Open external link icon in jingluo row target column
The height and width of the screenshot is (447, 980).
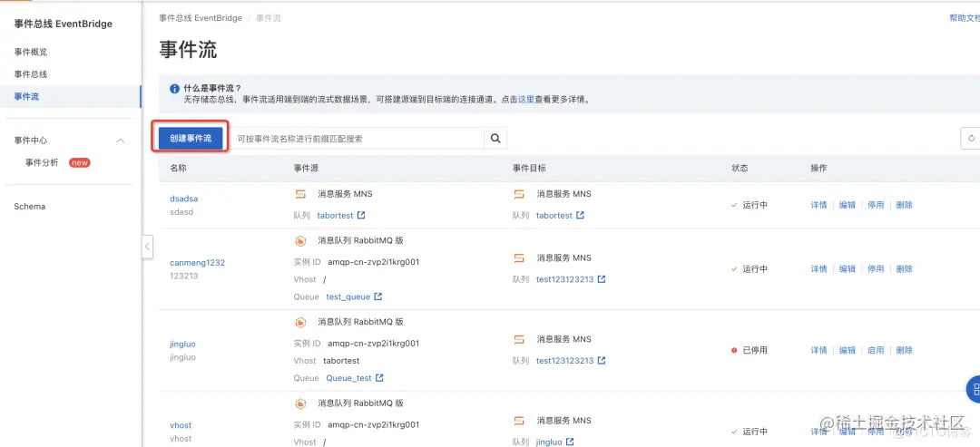tap(602, 360)
